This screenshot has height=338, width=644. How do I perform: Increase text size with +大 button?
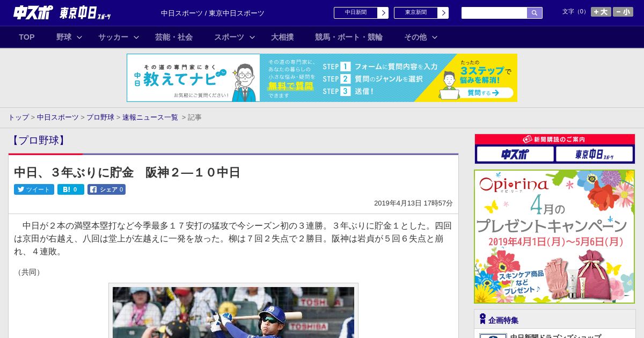[x=601, y=12]
